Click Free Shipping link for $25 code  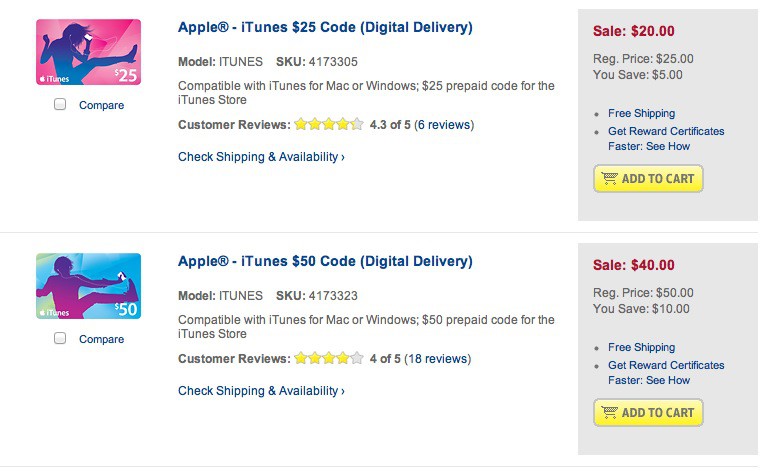(x=641, y=114)
